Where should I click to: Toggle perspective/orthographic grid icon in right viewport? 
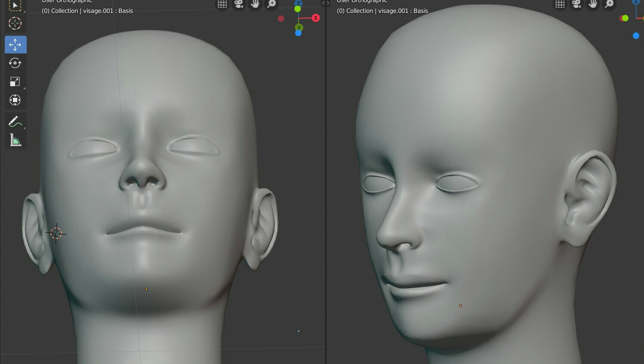click(560, 4)
